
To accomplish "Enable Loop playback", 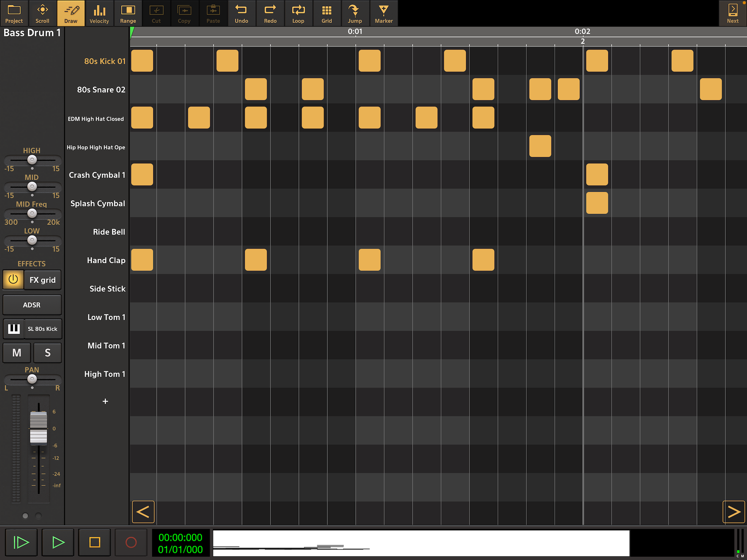I will [298, 13].
